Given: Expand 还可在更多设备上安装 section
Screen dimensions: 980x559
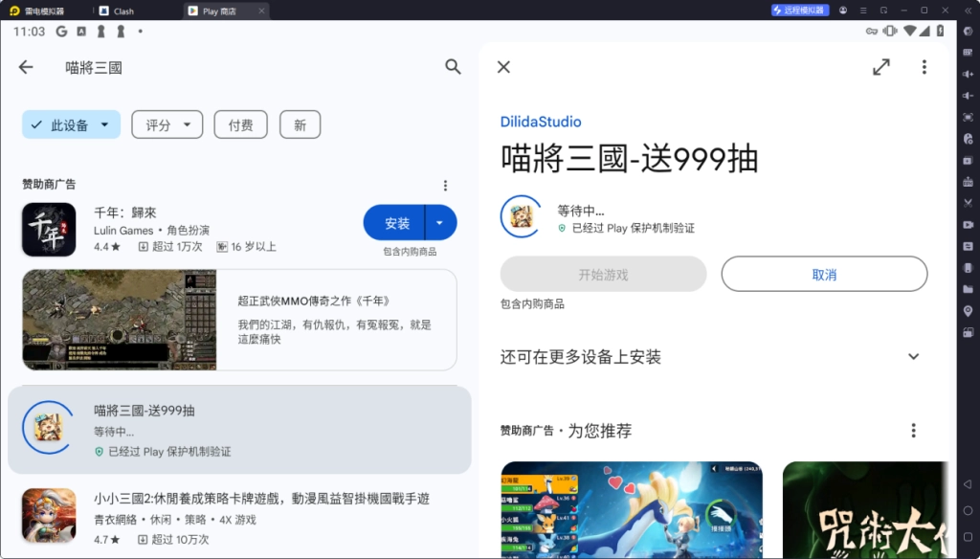Looking at the screenshot, I should coord(712,356).
